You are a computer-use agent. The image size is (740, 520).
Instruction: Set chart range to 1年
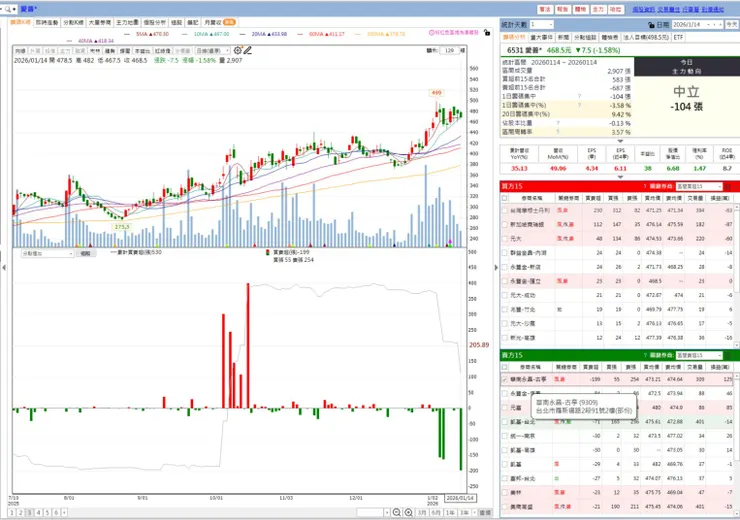pyautogui.click(x=450, y=512)
